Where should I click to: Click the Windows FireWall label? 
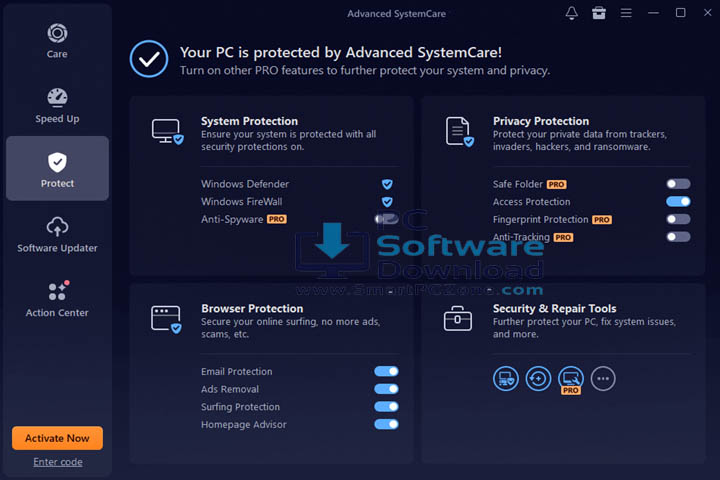pos(242,202)
